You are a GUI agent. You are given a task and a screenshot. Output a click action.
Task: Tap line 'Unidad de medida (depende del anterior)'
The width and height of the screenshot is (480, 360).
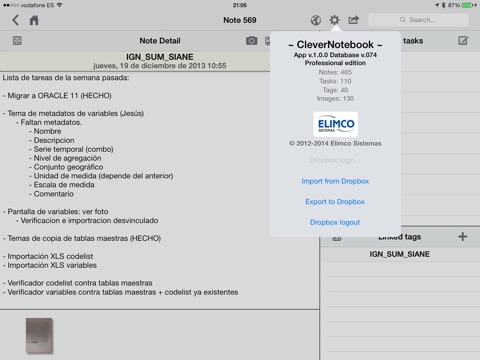pos(101,176)
